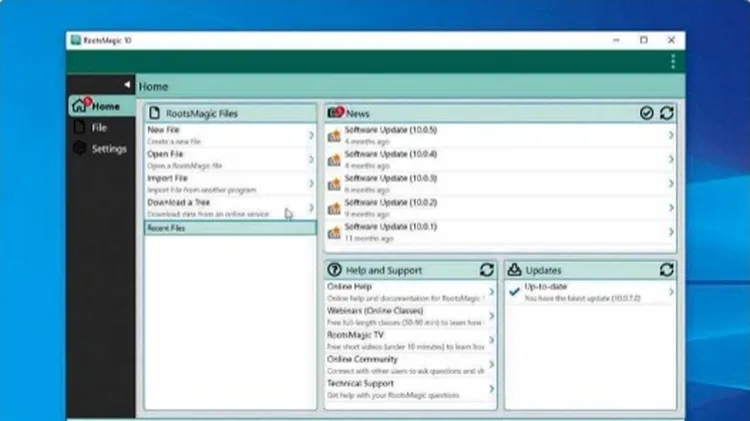750x421 pixels.
Task: Click chevron next to Technical Support
Action: tap(491, 389)
